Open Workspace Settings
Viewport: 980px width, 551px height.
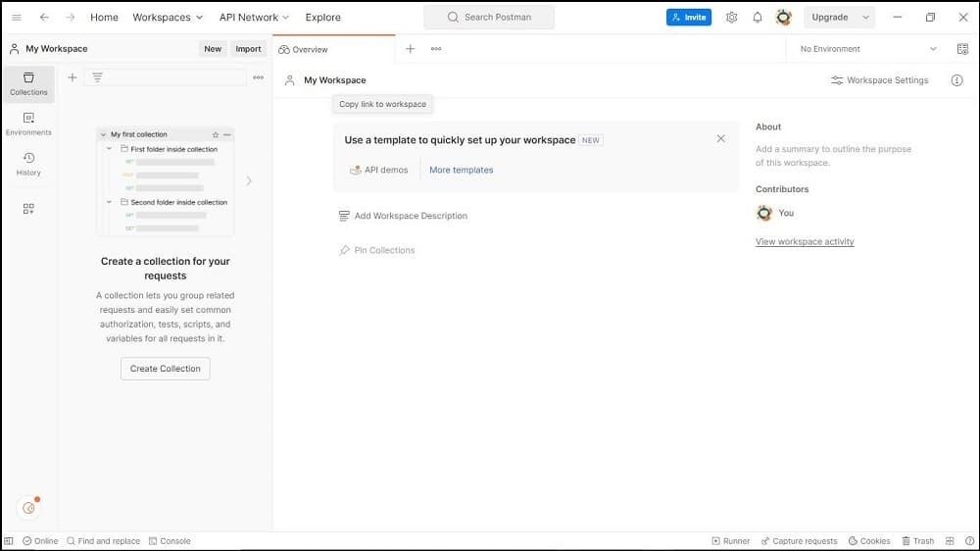click(879, 80)
